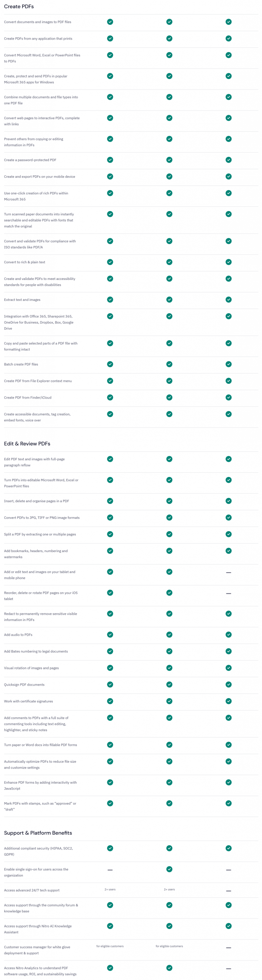
Task: Click the dash in the 24/7 tech support row
Action: click(228, 891)
